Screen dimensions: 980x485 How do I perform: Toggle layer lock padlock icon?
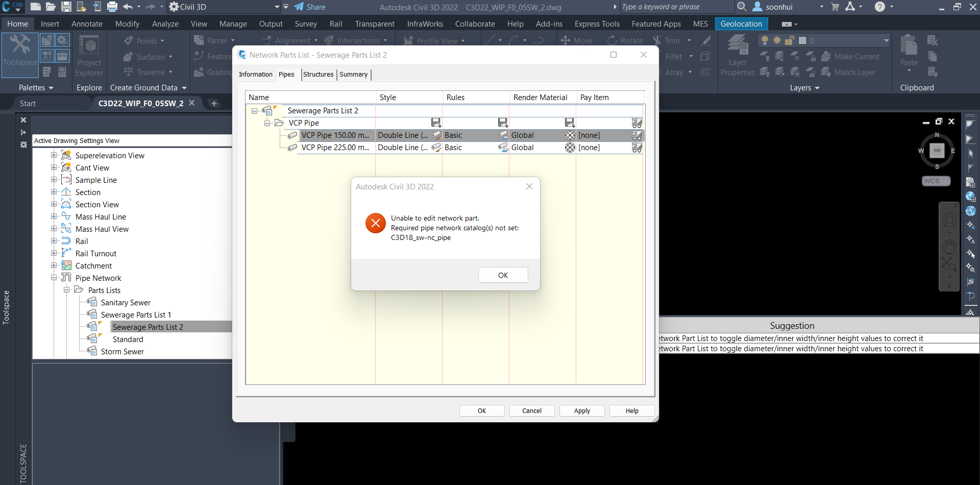[x=789, y=40]
